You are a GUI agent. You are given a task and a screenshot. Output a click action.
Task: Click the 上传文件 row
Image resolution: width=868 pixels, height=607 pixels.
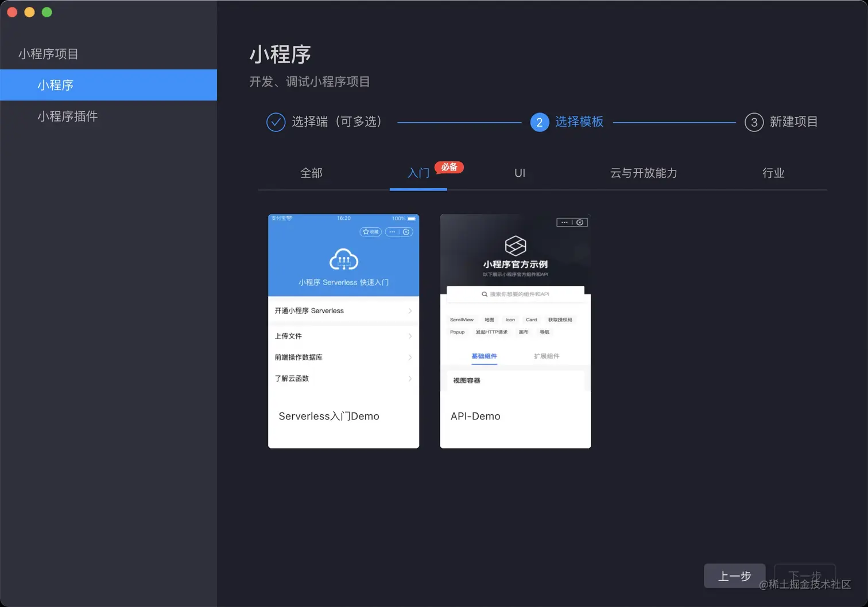click(x=343, y=336)
